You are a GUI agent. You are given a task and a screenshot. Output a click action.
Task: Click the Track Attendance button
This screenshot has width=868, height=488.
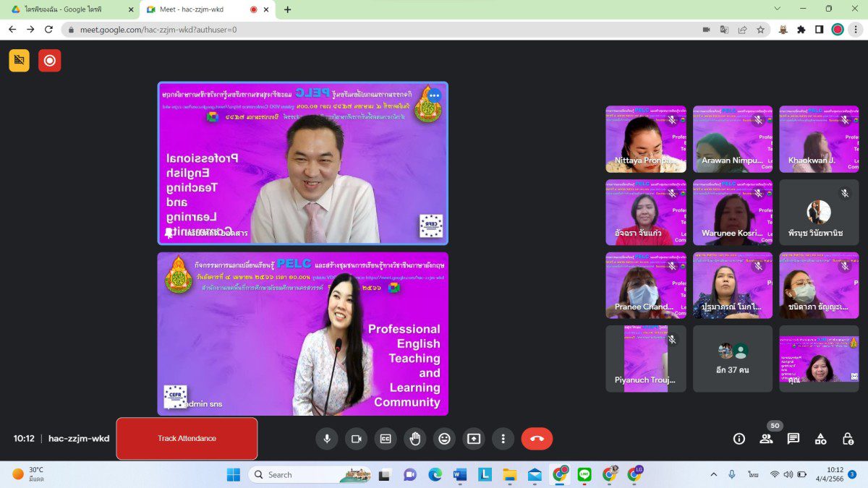(x=187, y=438)
